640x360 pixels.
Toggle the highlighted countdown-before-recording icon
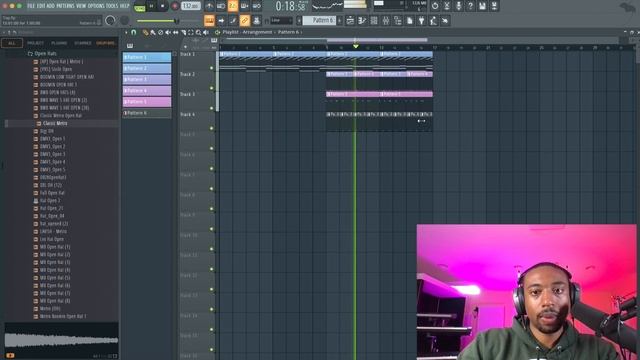[x=233, y=6]
